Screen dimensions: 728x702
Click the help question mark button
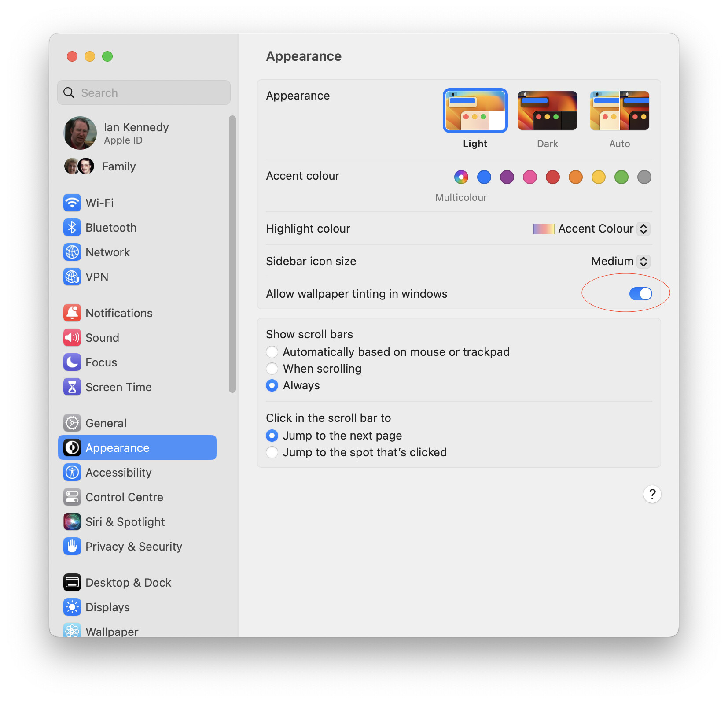[x=652, y=494]
